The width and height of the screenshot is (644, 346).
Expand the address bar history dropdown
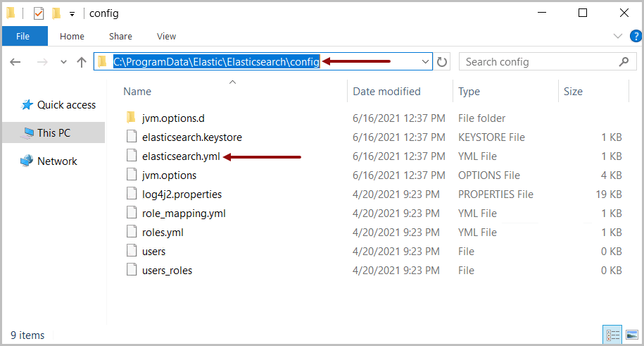point(425,62)
